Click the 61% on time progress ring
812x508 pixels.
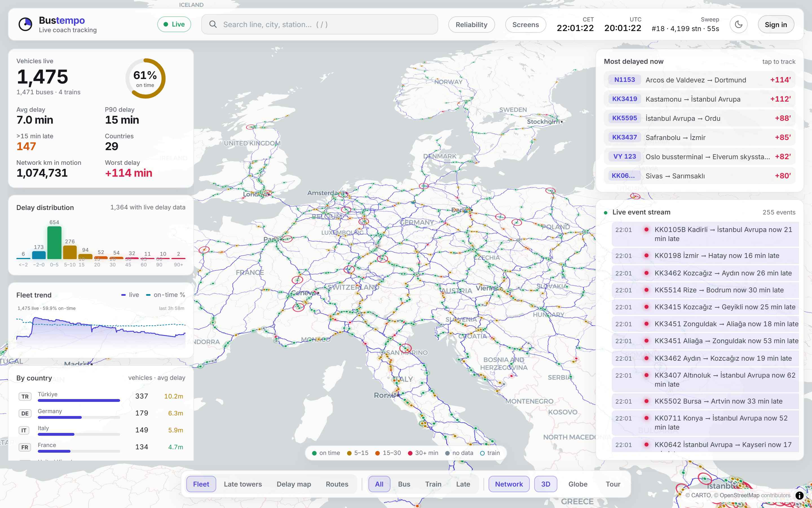(x=145, y=79)
